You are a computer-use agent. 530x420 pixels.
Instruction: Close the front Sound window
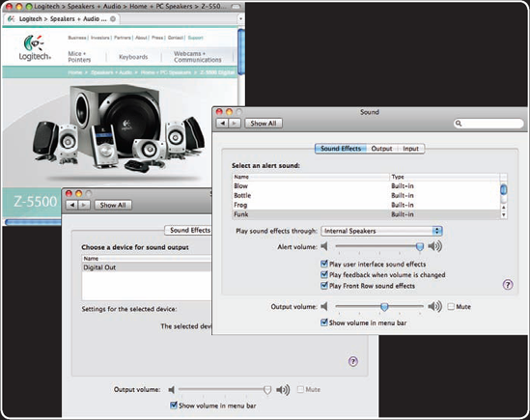coord(219,112)
